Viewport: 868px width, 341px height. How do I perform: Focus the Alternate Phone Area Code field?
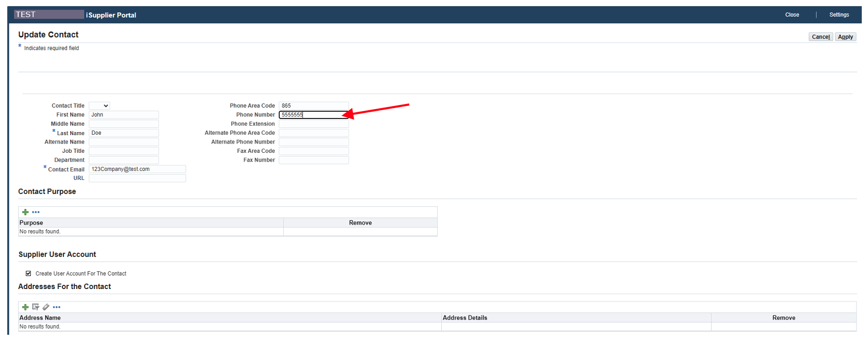pyautogui.click(x=314, y=133)
